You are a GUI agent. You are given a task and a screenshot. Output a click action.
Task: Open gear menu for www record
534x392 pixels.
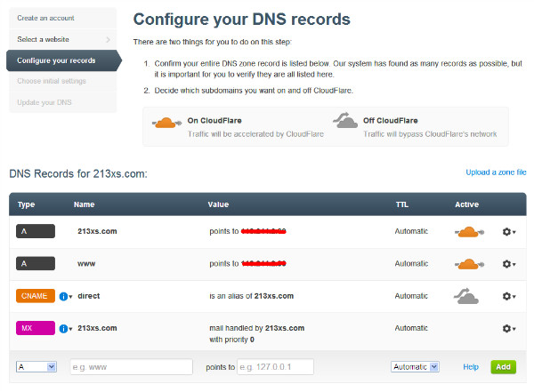(509, 264)
